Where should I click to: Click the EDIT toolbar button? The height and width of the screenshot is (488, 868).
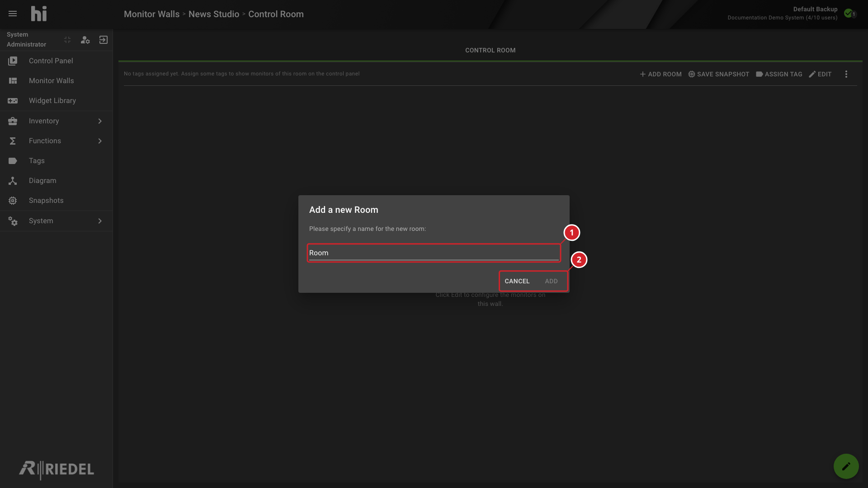click(820, 74)
